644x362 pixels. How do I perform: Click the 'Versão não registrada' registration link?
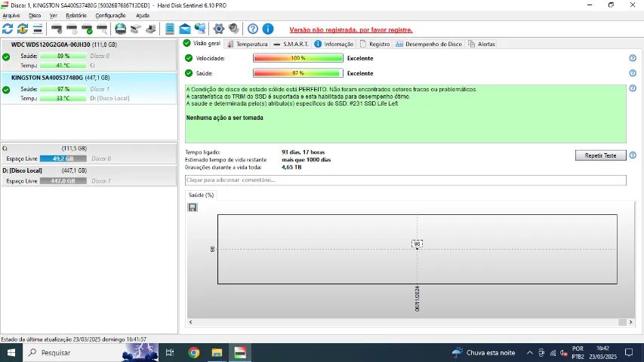coord(351,29)
